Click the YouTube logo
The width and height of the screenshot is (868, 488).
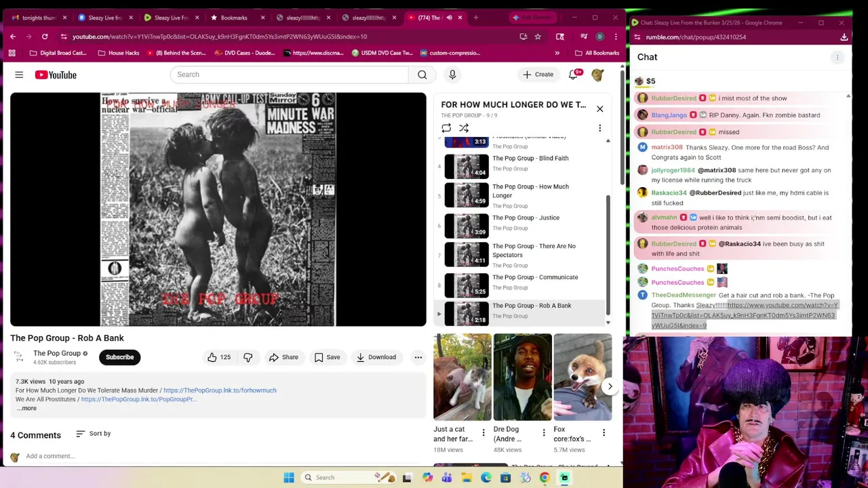[56, 75]
